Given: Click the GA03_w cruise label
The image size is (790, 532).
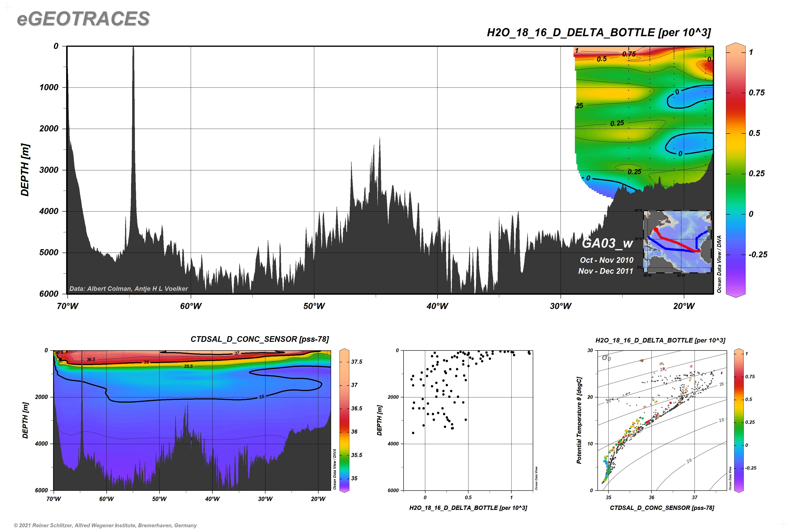Looking at the screenshot, I should tap(607, 243).
